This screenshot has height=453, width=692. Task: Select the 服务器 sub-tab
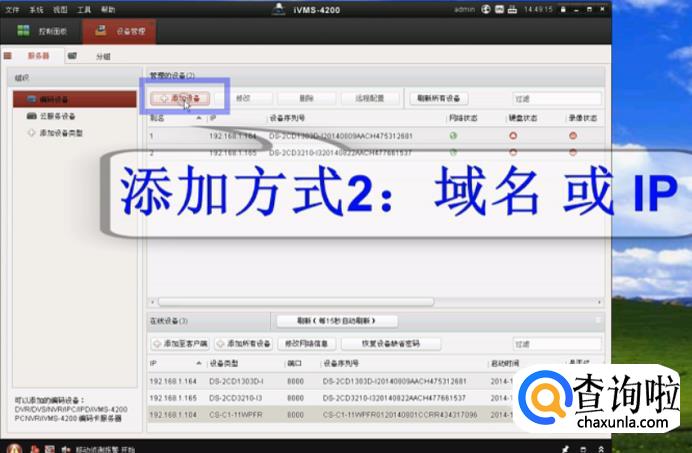[x=38, y=56]
